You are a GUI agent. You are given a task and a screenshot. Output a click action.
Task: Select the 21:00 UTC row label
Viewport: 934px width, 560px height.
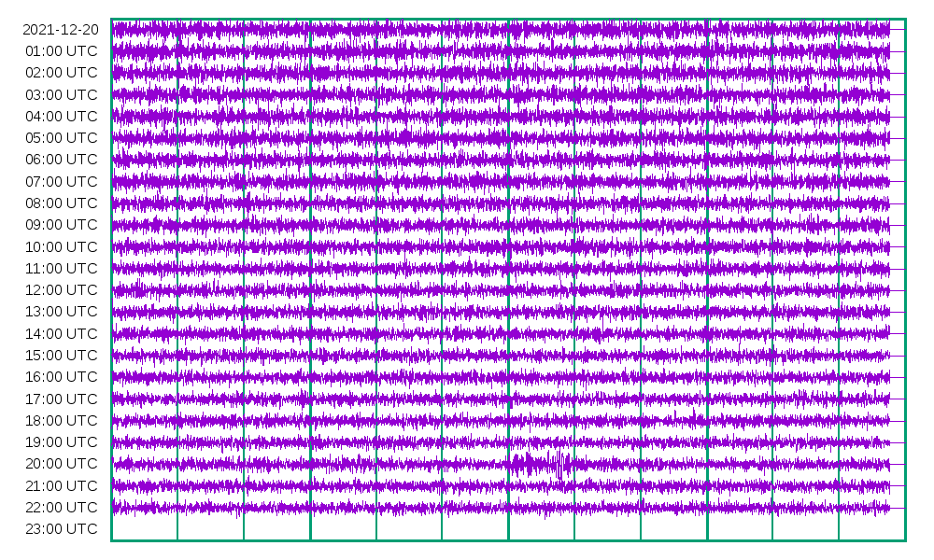[62, 485]
